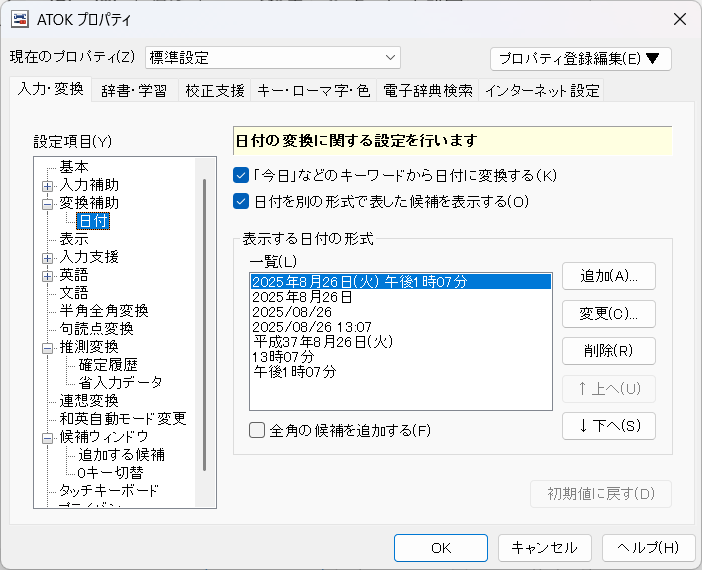The image size is (702, 570).
Task: Select 追加する候補 tree item
Action: tap(121, 454)
